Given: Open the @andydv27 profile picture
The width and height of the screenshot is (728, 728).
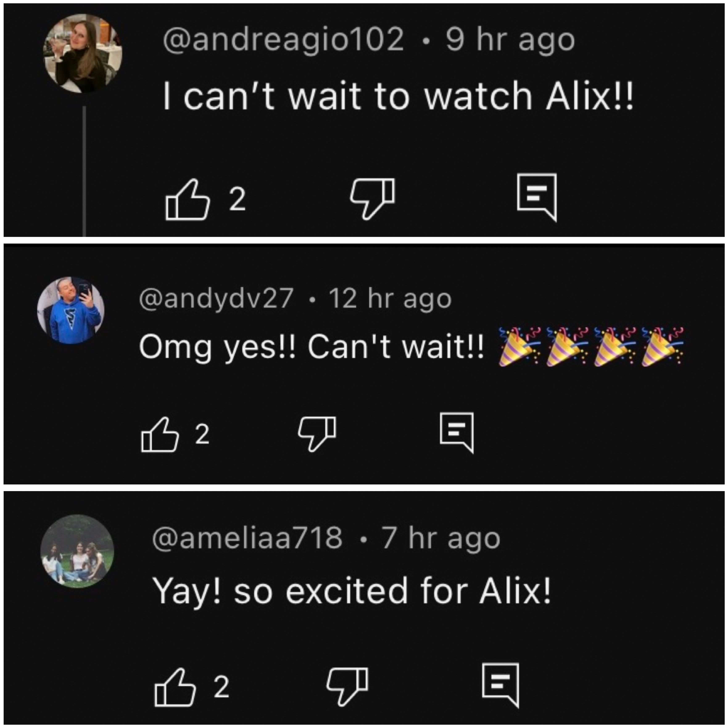Looking at the screenshot, I should pyautogui.click(x=71, y=310).
